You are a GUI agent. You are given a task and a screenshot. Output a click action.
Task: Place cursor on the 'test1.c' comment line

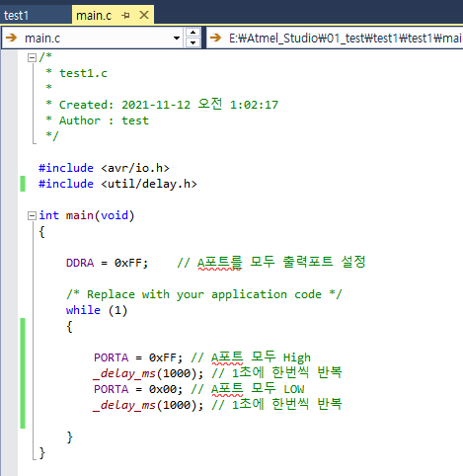tap(83, 73)
